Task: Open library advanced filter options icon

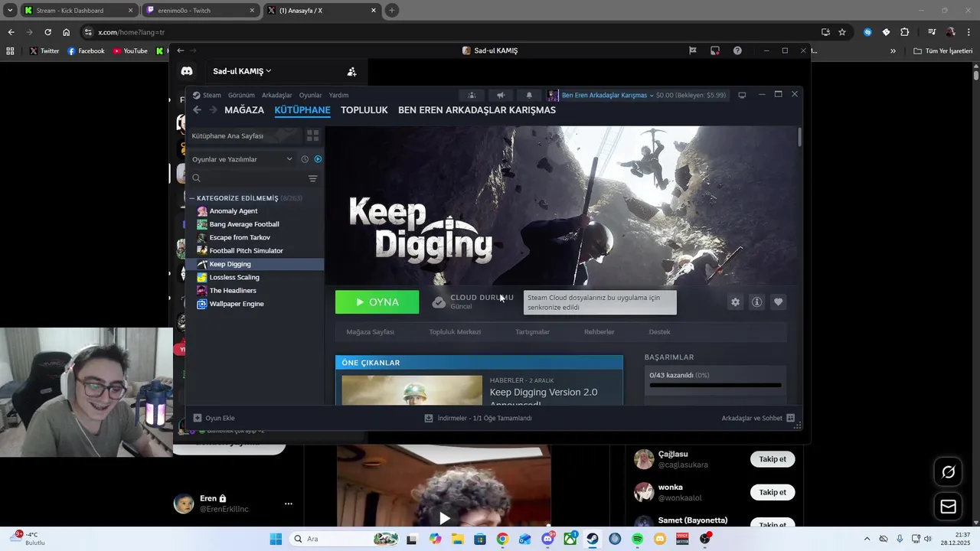Action: (x=312, y=178)
